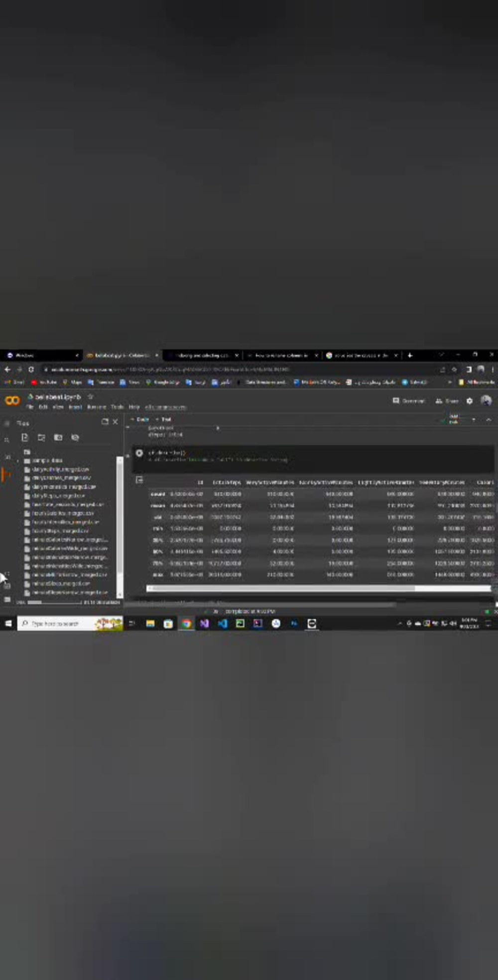The image size is (498, 980).
Task: Click the mean row label in the table
Action: [x=158, y=505]
